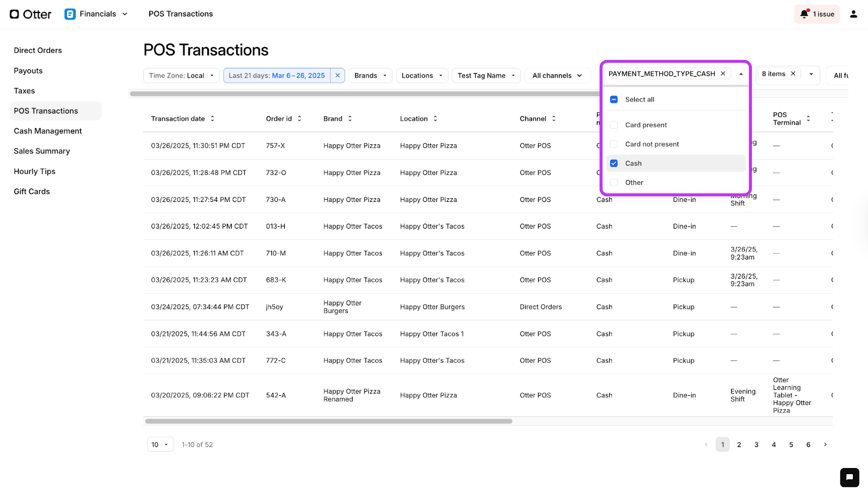Click the Otter logo
The image size is (868, 493).
(x=30, y=14)
